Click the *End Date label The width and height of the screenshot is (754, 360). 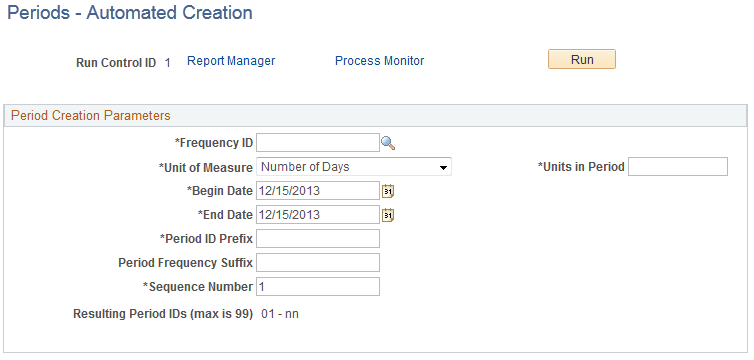[x=225, y=215]
